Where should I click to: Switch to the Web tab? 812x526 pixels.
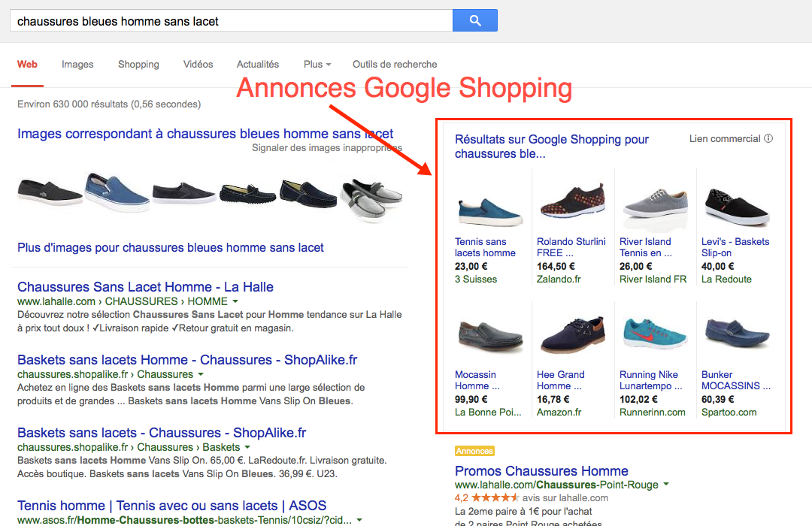tap(27, 64)
